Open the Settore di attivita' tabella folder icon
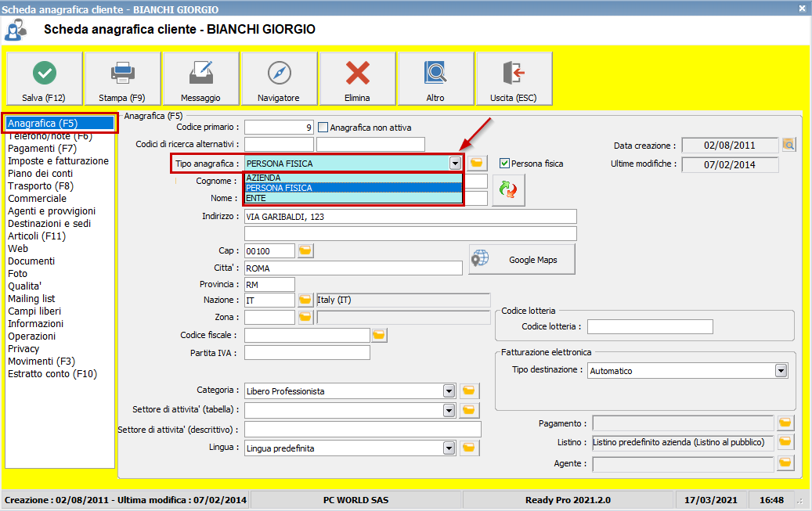The image size is (812, 511). [x=469, y=410]
